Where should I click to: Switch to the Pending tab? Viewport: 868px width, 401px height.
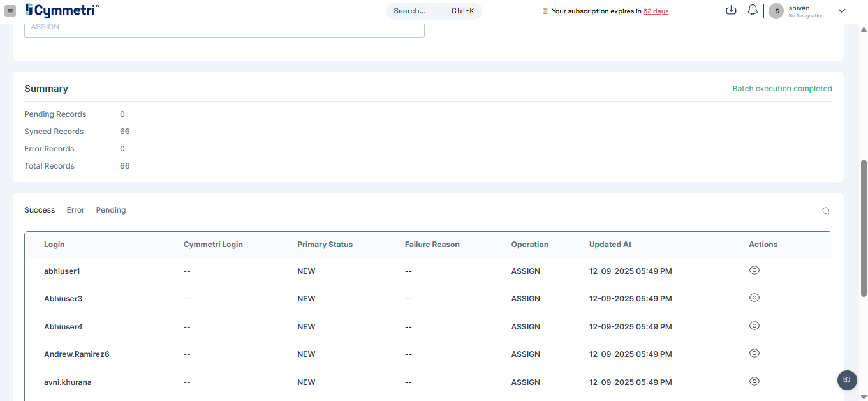tap(111, 210)
